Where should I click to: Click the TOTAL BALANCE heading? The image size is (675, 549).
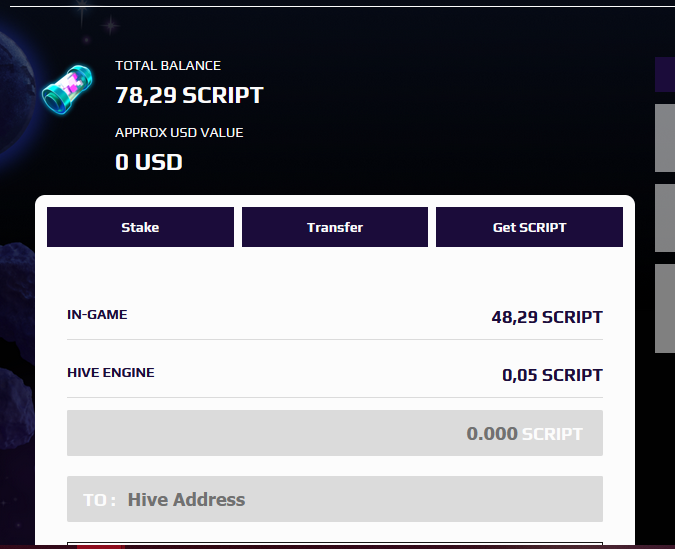[x=168, y=65]
